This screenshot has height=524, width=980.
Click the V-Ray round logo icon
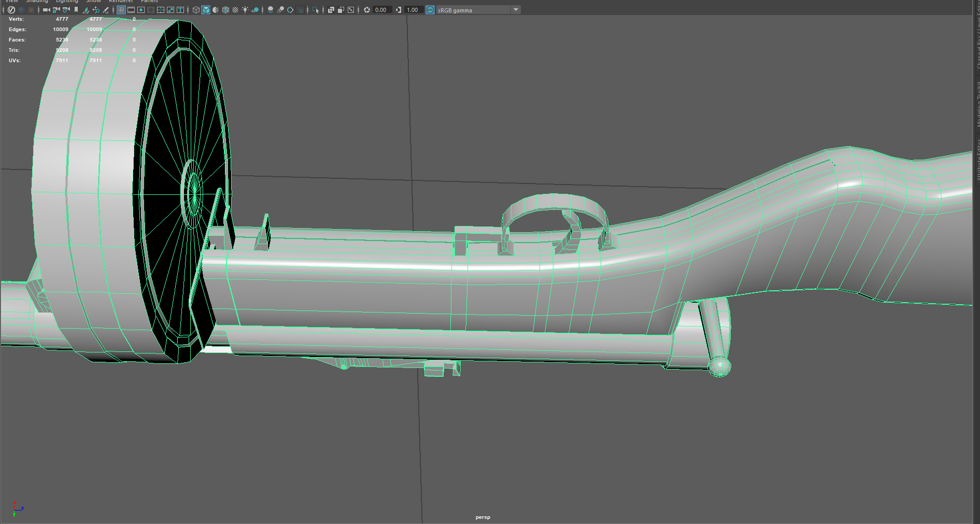[11, 10]
